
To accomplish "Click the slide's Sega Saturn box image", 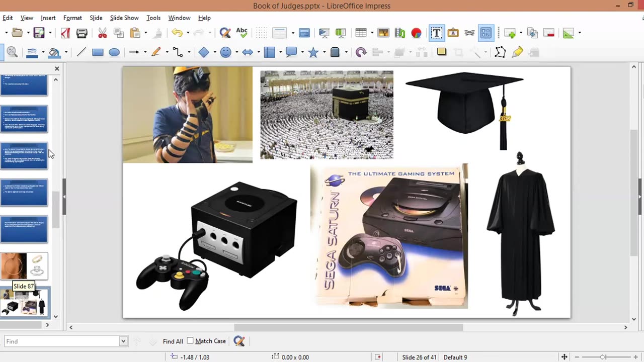I will pyautogui.click(x=389, y=236).
